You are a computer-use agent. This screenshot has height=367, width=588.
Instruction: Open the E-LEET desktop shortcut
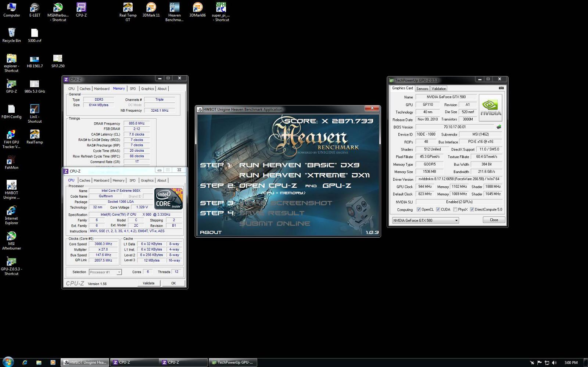click(x=35, y=10)
